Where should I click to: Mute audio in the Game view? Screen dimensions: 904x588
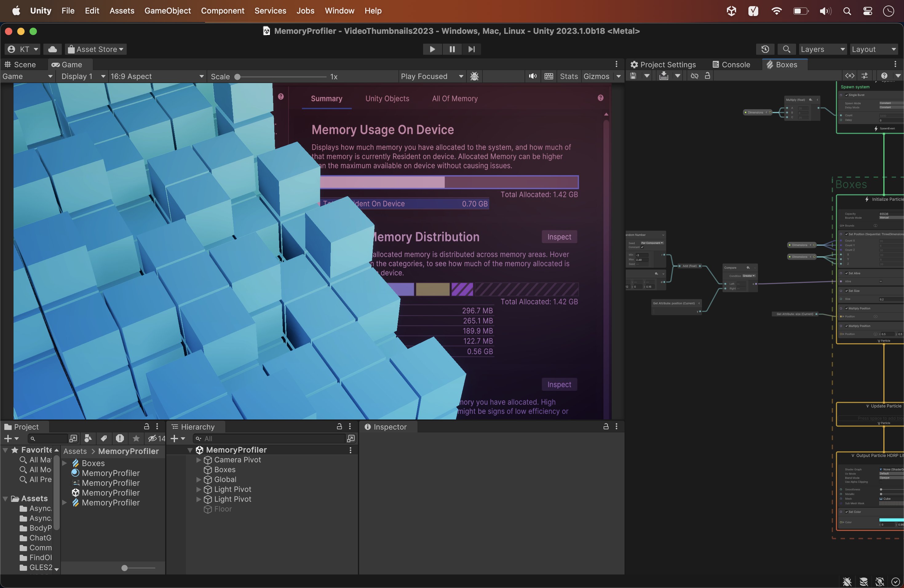coord(533,76)
